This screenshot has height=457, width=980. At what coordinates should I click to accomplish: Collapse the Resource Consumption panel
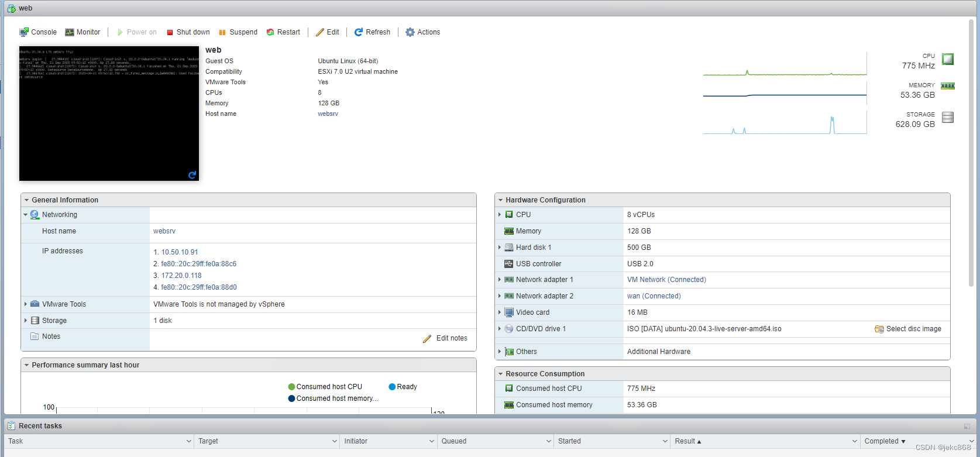[500, 374]
